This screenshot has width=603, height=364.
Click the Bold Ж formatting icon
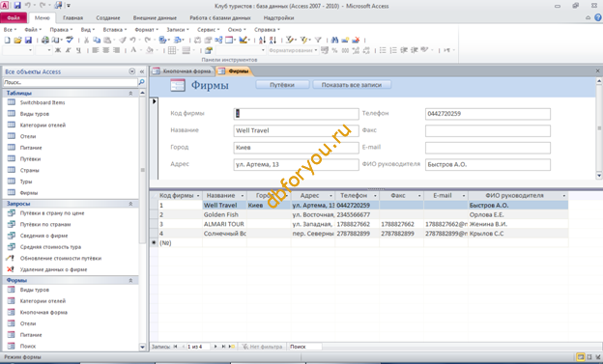coord(58,50)
